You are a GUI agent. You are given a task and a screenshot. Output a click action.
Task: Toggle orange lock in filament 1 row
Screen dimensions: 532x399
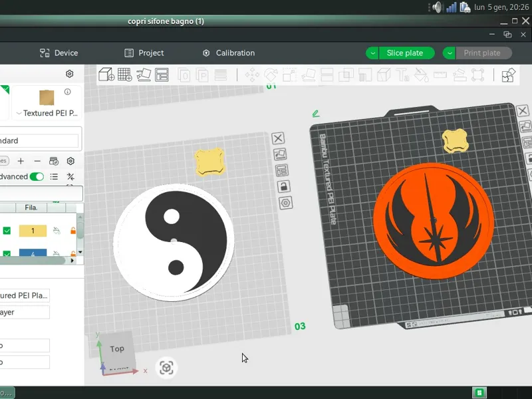(73, 231)
